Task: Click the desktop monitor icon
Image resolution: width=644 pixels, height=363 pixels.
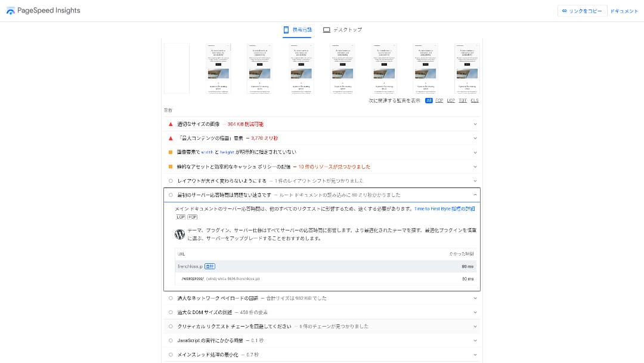Action: [327, 30]
